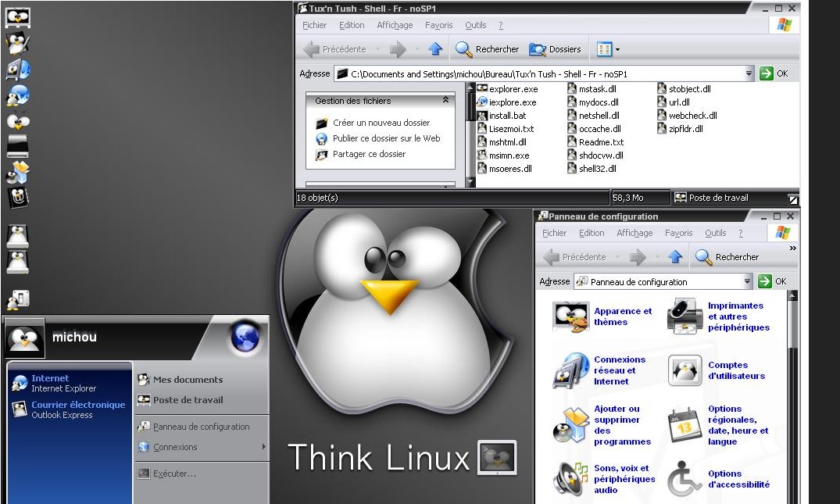Open Fichier menu in Tux'n Tush window
840x504 pixels.
click(x=314, y=25)
